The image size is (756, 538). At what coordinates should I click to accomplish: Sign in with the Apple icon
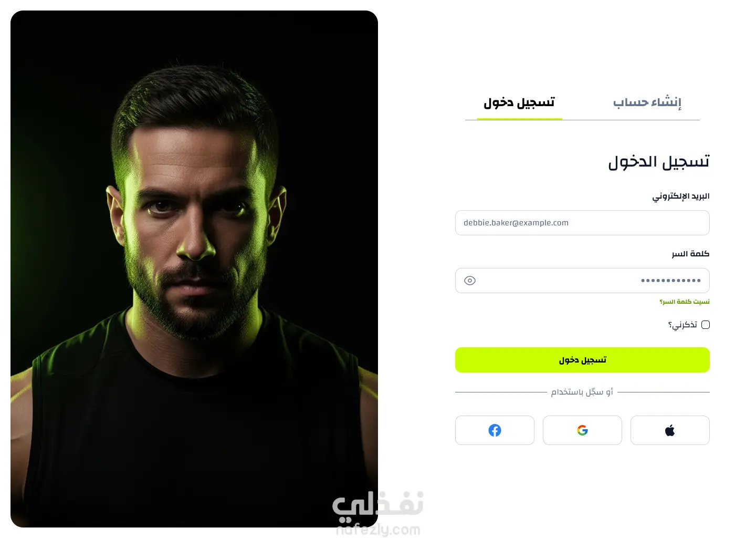point(670,430)
